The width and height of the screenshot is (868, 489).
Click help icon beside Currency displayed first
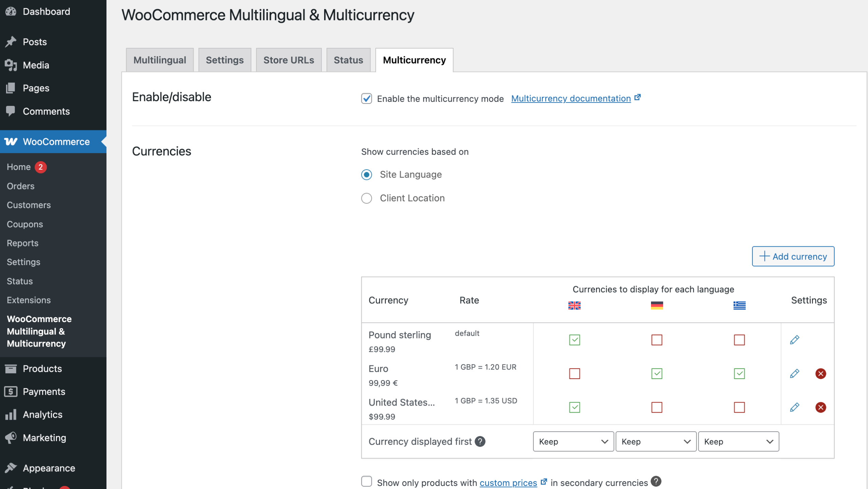click(480, 441)
